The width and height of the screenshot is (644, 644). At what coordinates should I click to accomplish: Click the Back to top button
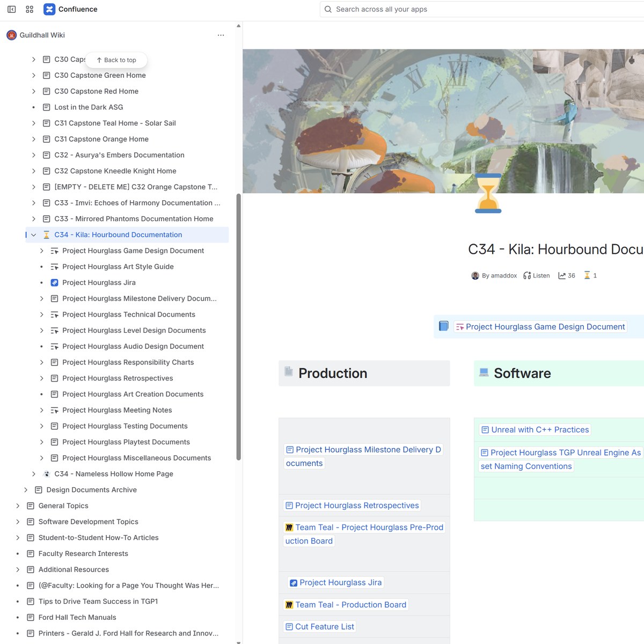116,60
